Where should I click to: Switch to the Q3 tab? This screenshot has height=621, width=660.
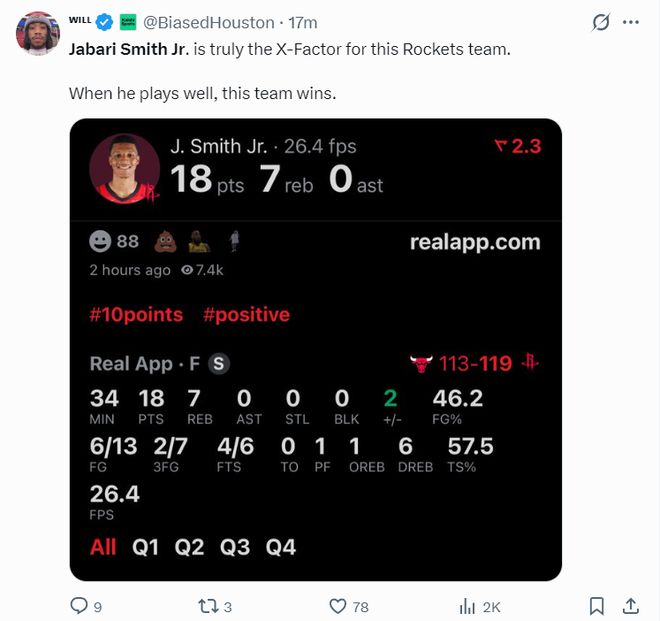(235, 547)
